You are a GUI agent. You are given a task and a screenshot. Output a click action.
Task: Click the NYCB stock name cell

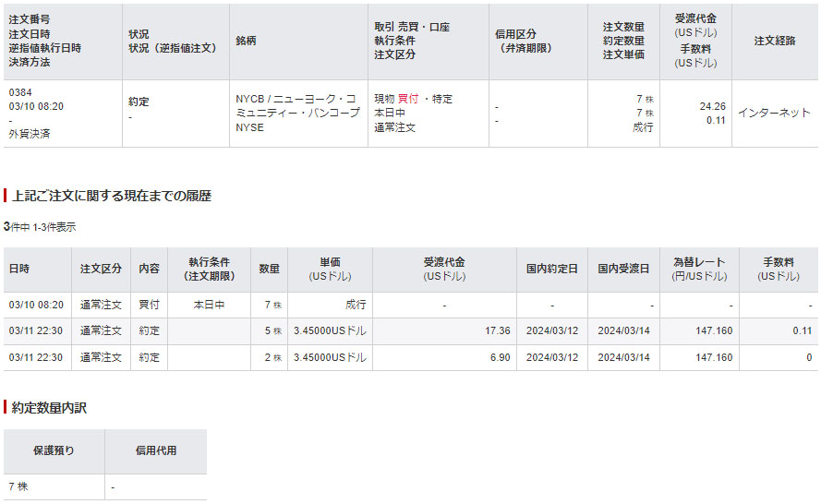(x=297, y=113)
